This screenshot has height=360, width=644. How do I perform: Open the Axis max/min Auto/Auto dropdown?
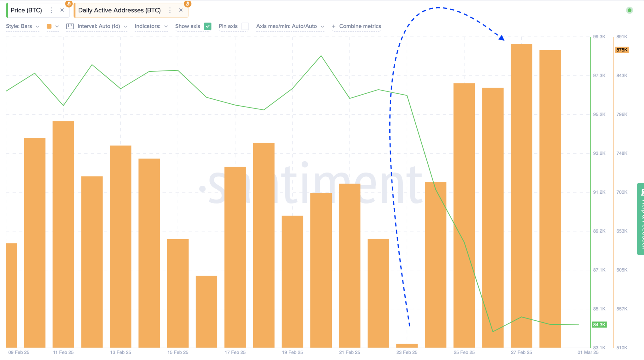coord(322,26)
